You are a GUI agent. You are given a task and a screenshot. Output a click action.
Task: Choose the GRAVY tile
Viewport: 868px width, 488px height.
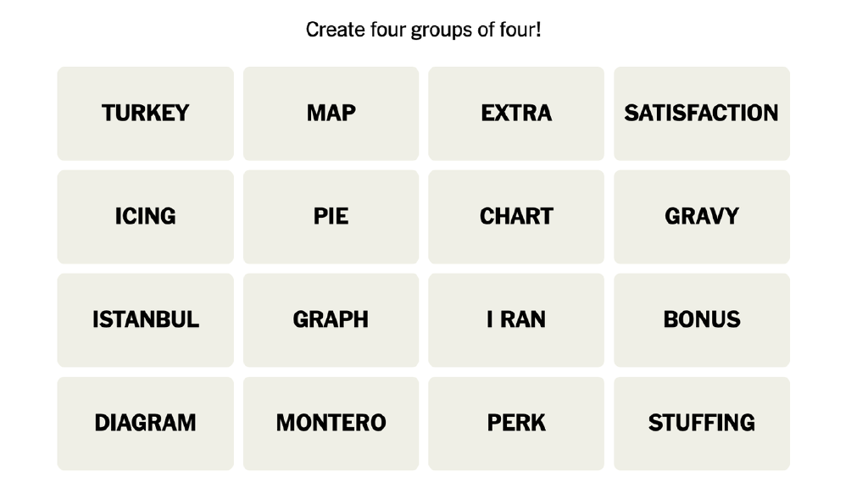point(701,217)
